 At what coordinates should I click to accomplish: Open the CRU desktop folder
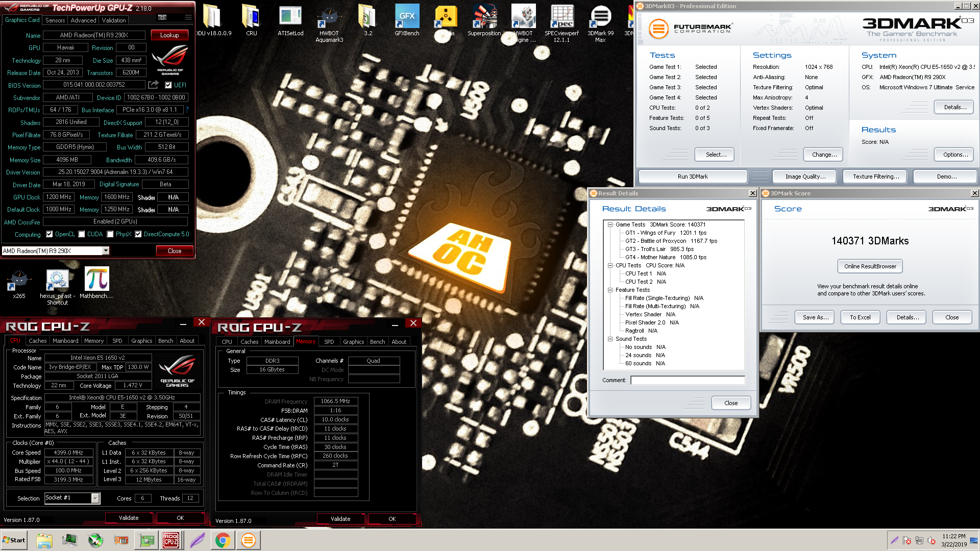pyautogui.click(x=251, y=20)
